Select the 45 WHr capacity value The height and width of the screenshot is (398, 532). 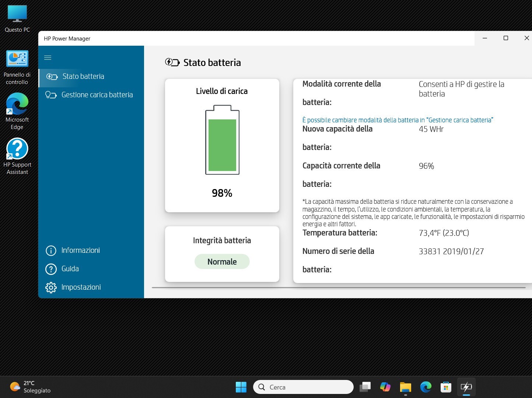[x=431, y=129]
